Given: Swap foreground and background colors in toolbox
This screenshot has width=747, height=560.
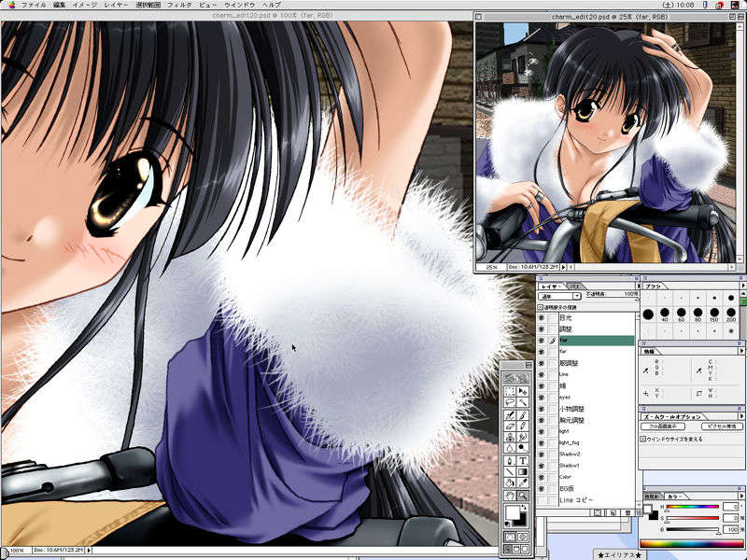Looking at the screenshot, I should [x=524, y=508].
